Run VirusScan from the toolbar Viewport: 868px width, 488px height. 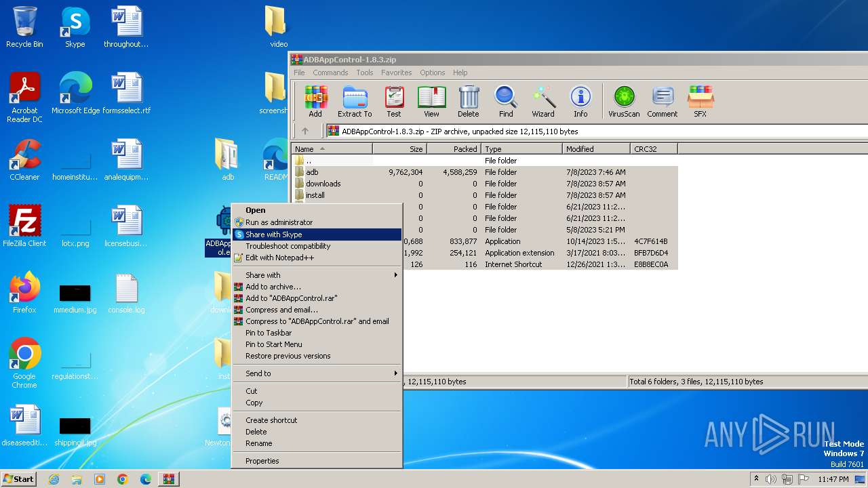(624, 102)
